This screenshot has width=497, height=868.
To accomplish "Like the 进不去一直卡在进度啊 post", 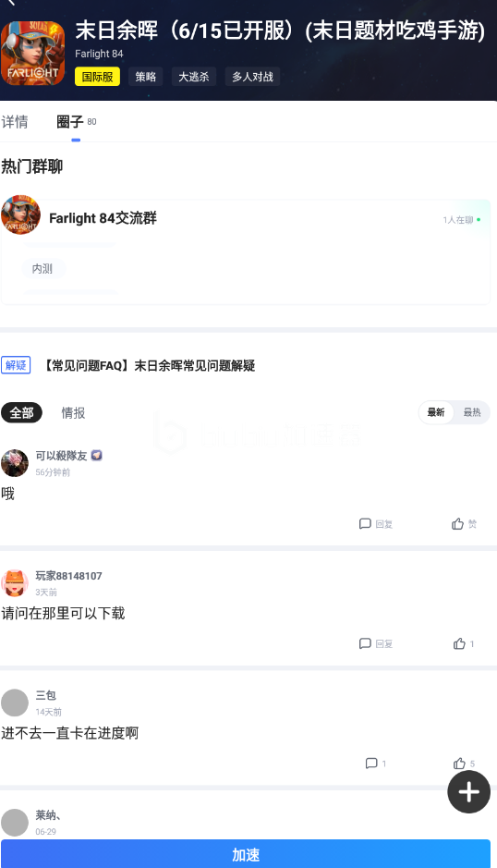I will coord(463,764).
